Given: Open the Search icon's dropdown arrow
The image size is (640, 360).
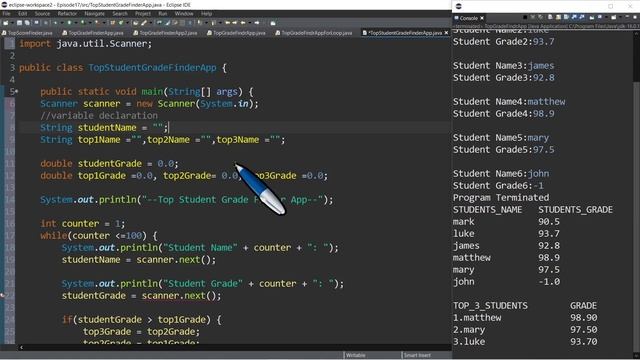Looking at the screenshot, I should click(x=151, y=23).
